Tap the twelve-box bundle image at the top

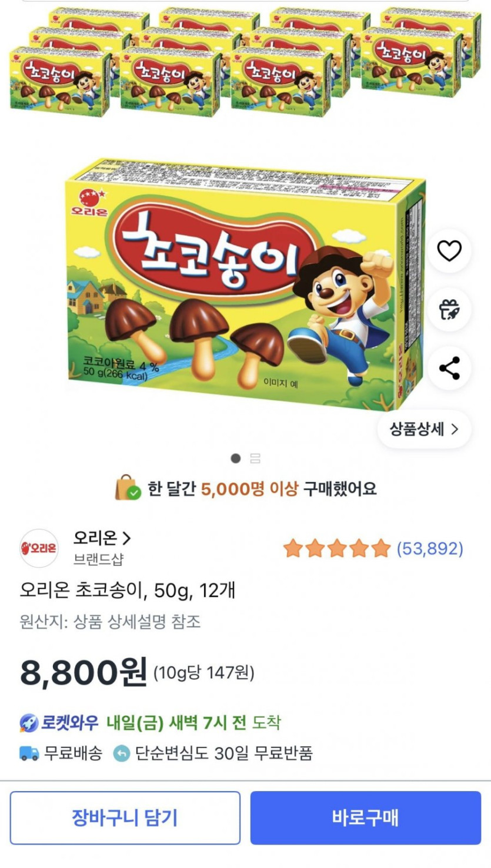point(244,59)
